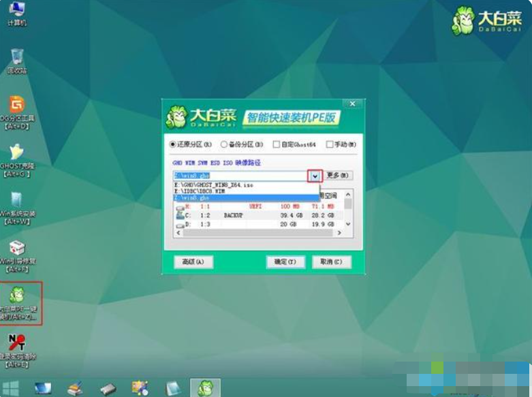Screen dimensions: 532x397
Task: Collapse the image path dropdown arrow
Action: (315, 176)
